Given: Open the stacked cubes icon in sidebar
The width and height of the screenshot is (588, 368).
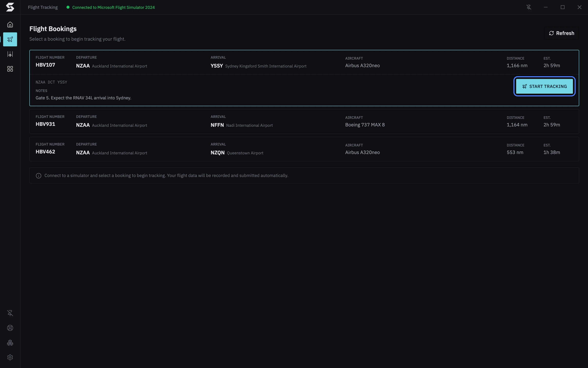Looking at the screenshot, I should point(10,343).
